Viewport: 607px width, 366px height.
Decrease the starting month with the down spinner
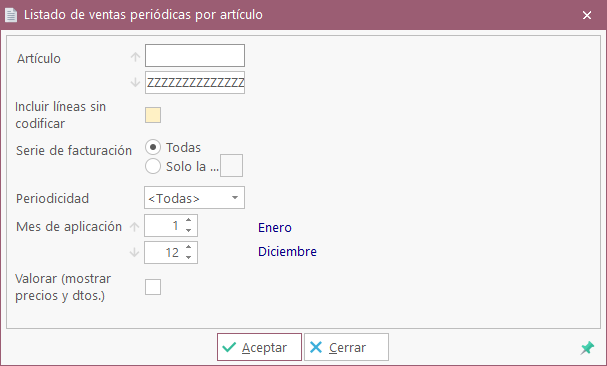(189, 230)
